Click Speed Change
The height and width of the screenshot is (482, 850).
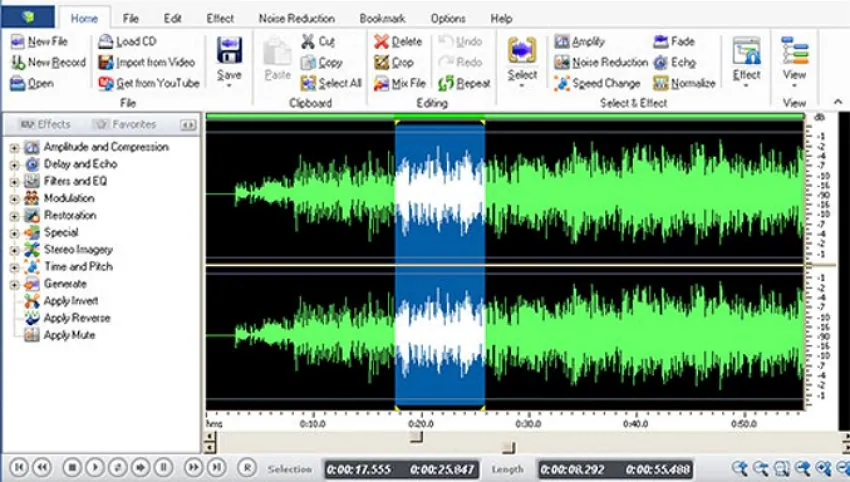597,83
